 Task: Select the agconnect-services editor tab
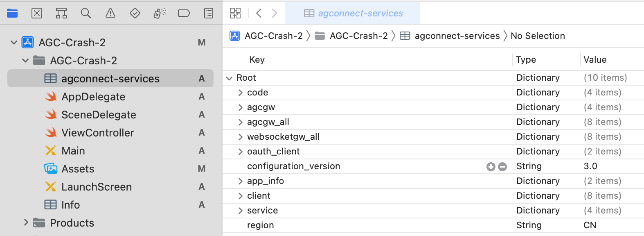click(353, 14)
